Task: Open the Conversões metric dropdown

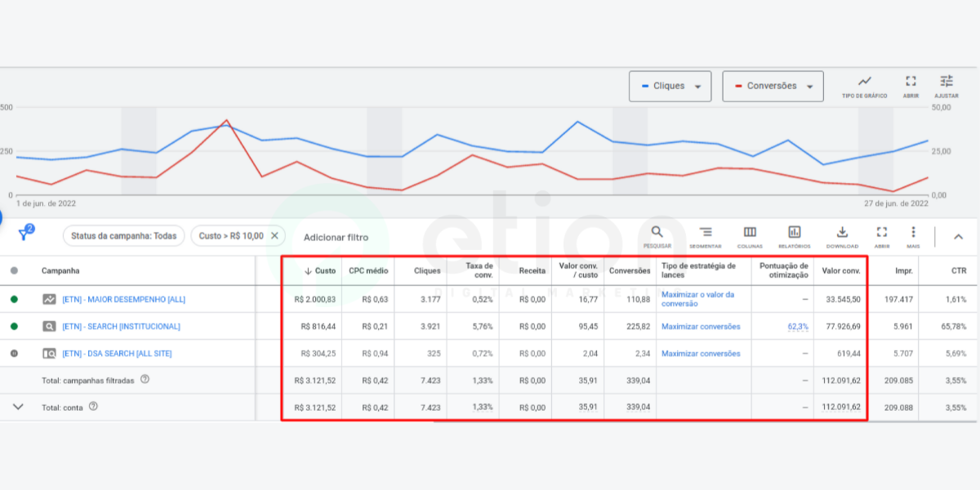Action: (773, 87)
